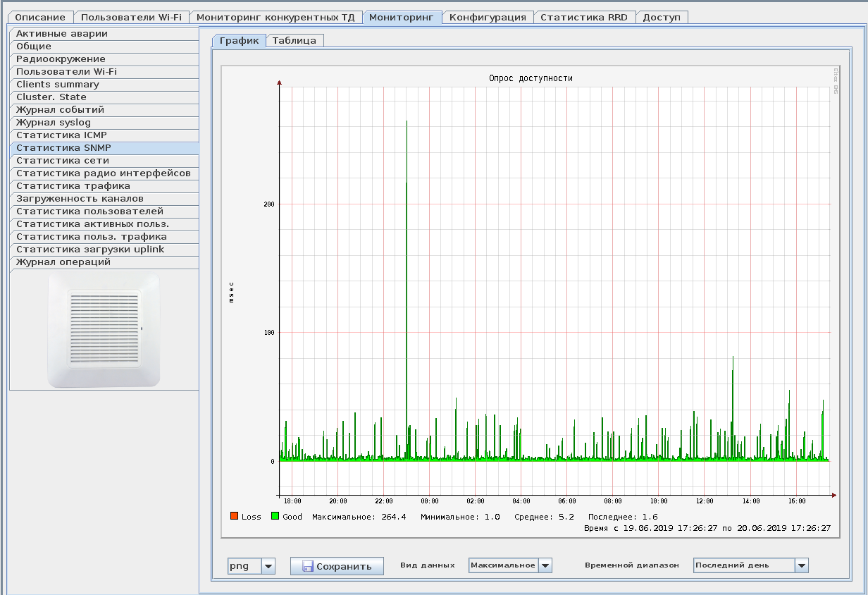Expand the data type 'Максимальное' dropdown
The height and width of the screenshot is (595, 868).
545,565
